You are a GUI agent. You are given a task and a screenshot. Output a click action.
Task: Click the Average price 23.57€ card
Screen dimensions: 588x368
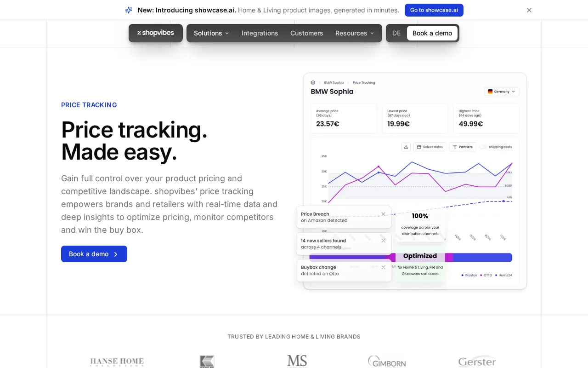pos(344,119)
